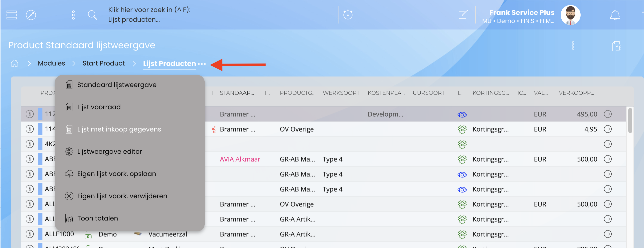Click the product search input field
Viewport: 644px width, 248px height.
[x=149, y=14]
